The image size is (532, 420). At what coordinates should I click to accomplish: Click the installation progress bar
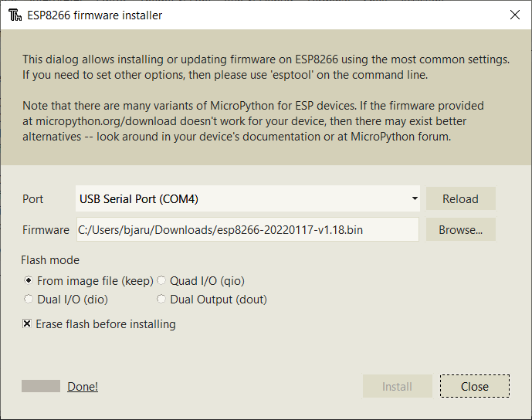click(41, 386)
